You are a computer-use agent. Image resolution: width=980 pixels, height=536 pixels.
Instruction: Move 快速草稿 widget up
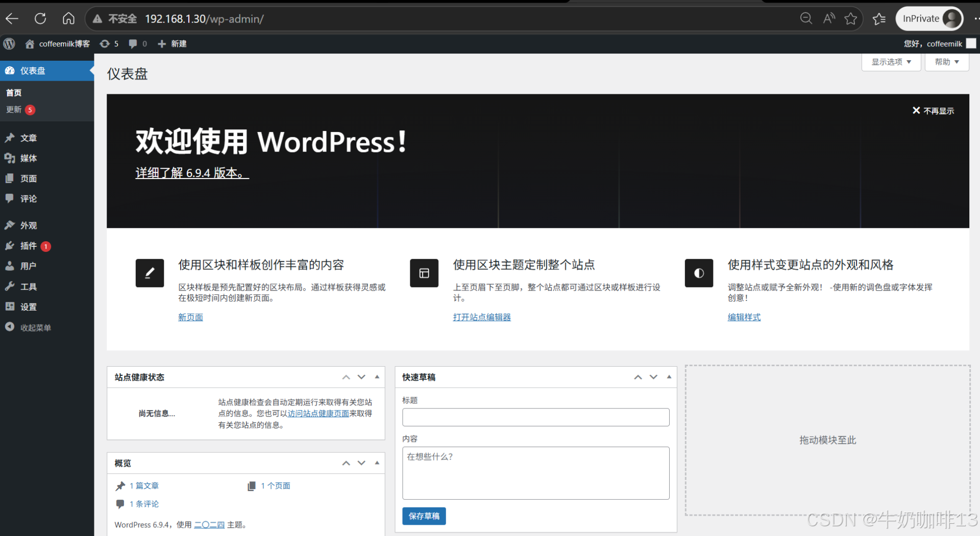[638, 377]
